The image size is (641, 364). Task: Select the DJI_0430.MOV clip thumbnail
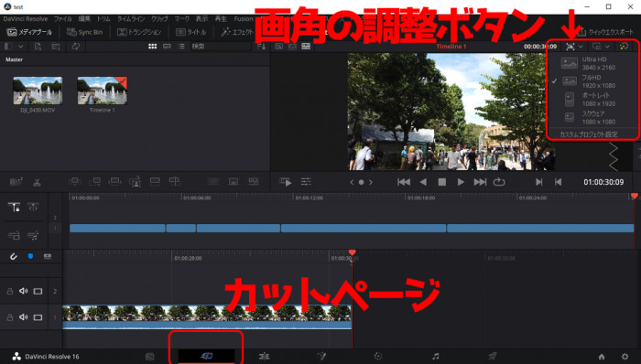click(38, 91)
